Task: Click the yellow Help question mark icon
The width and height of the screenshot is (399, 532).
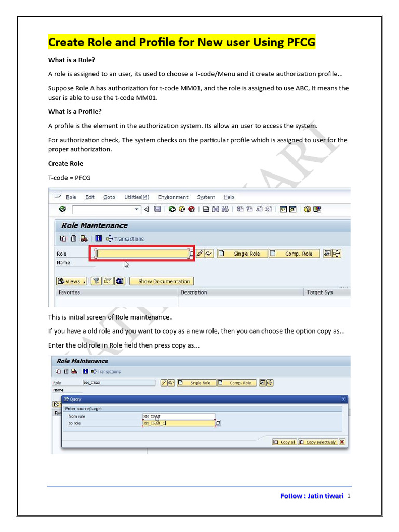Action: tap(308, 209)
